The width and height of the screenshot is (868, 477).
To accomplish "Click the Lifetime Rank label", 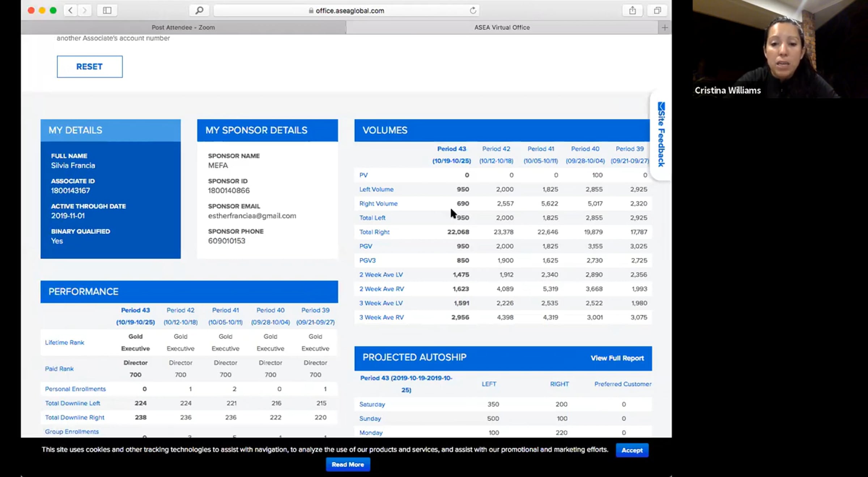I will 64,343.
